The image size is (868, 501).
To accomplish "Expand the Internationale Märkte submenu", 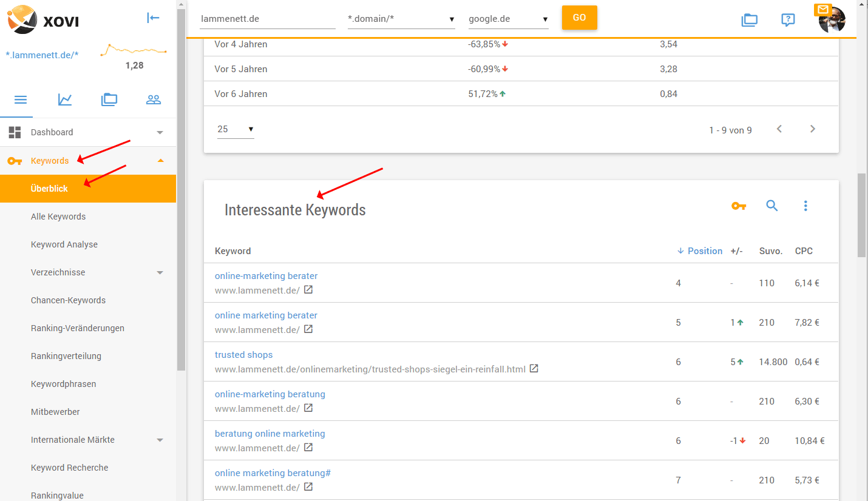I will pos(160,440).
